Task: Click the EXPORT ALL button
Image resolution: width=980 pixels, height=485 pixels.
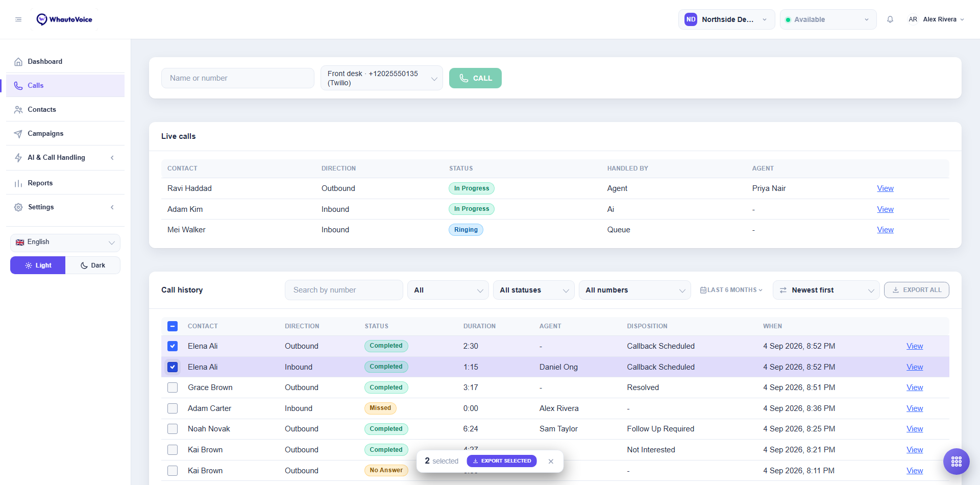Action: pyautogui.click(x=917, y=290)
